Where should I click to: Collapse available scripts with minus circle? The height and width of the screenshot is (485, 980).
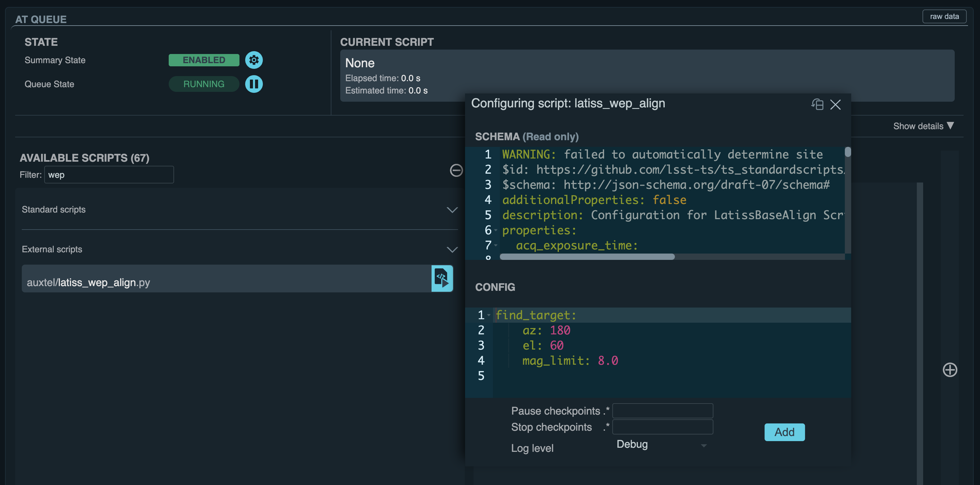pos(456,170)
